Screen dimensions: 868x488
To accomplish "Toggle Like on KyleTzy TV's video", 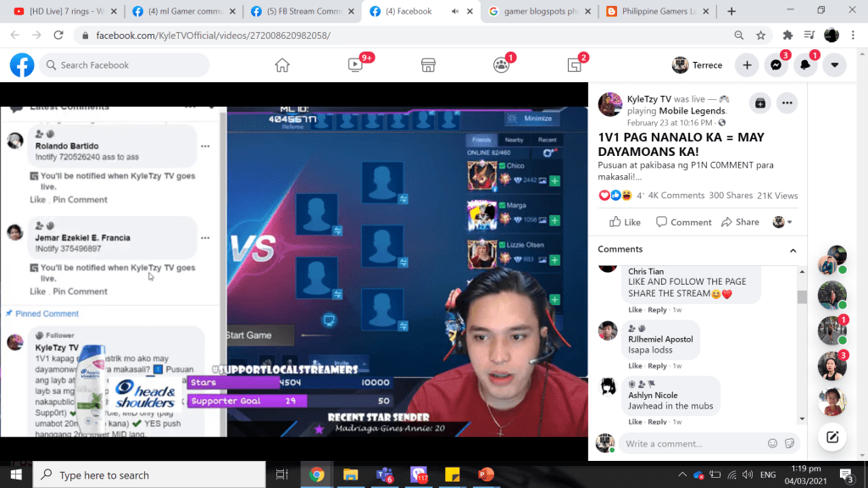I will [626, 222].
